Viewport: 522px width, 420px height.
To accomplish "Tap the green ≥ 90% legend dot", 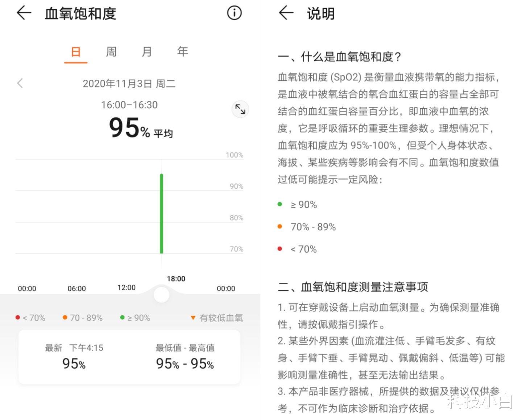I will 122,317.
